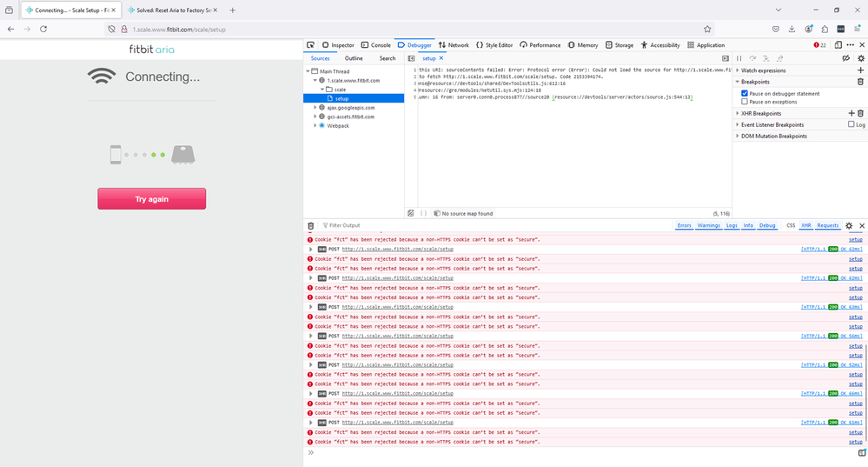868x467 pixels.
Task: Delete all XHR breakpoints
Action: point(860,113)
